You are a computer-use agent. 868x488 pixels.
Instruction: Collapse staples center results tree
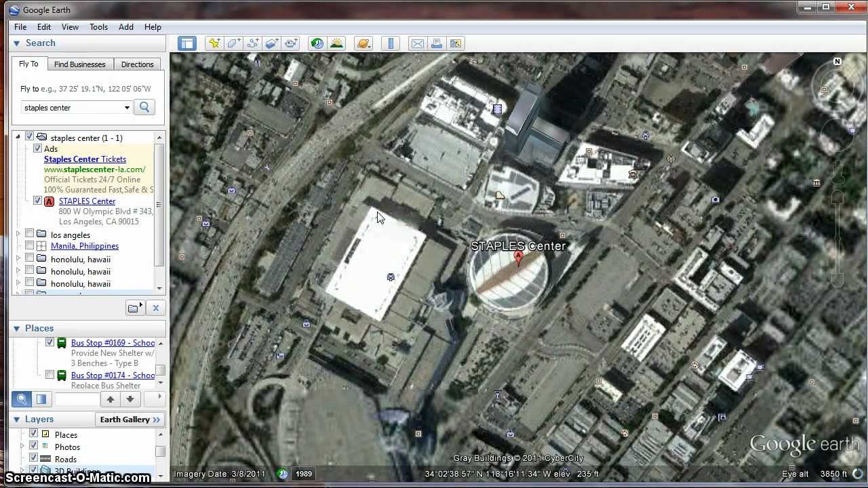pyautogui.click(x=18, y=137)
